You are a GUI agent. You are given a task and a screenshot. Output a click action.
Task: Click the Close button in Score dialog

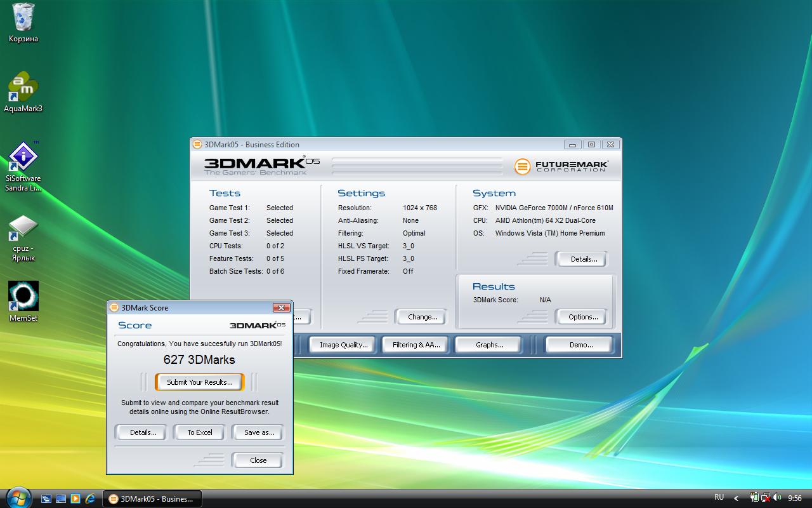coord(258,460)
